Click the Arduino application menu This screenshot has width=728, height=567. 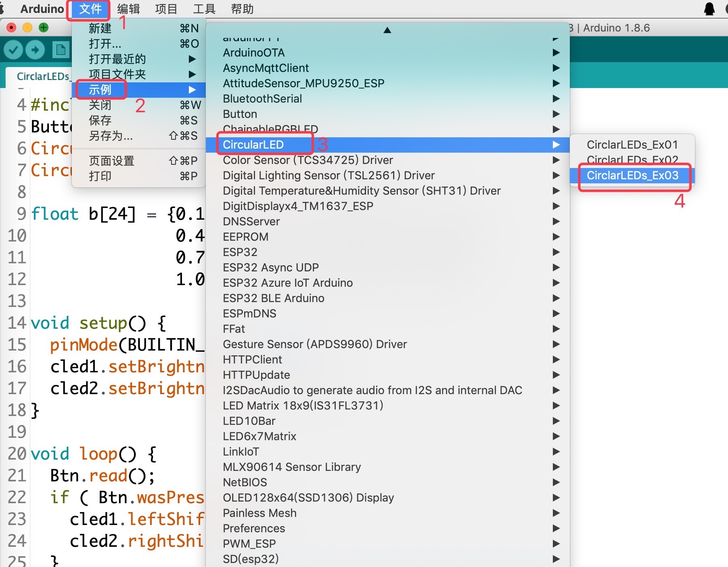click(x=42, y=9)
